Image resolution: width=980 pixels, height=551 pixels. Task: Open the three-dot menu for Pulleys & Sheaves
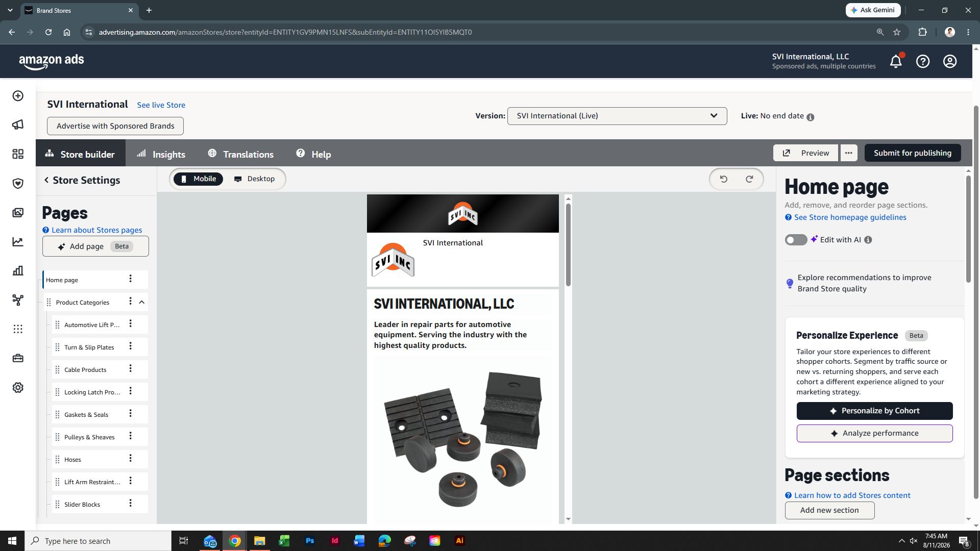click(130, 436)
